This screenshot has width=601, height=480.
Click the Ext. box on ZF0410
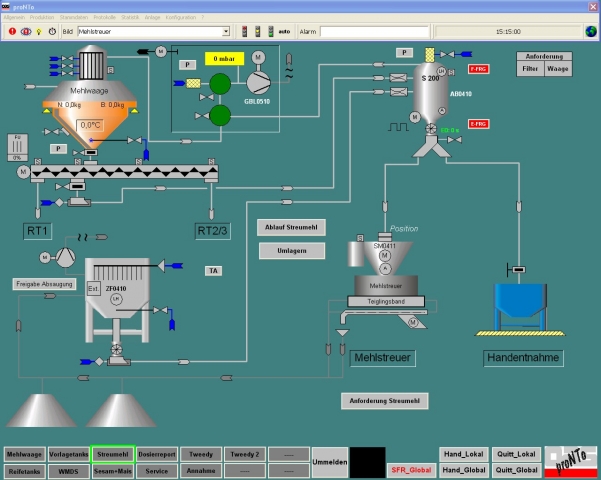pos(94,289)
